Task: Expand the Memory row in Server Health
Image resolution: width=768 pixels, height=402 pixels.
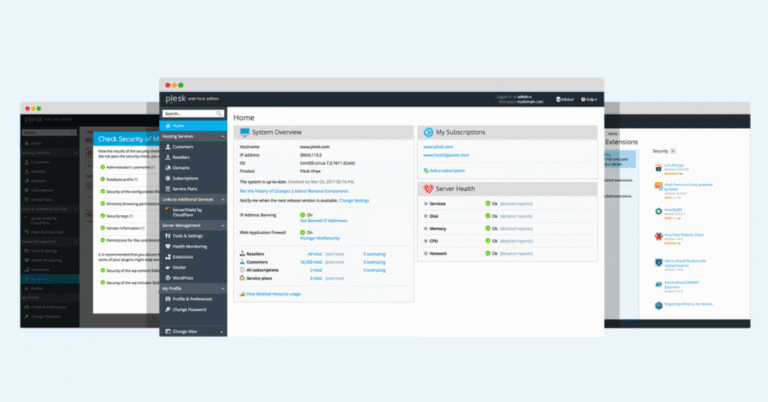Action: click(x=426, y=228)
